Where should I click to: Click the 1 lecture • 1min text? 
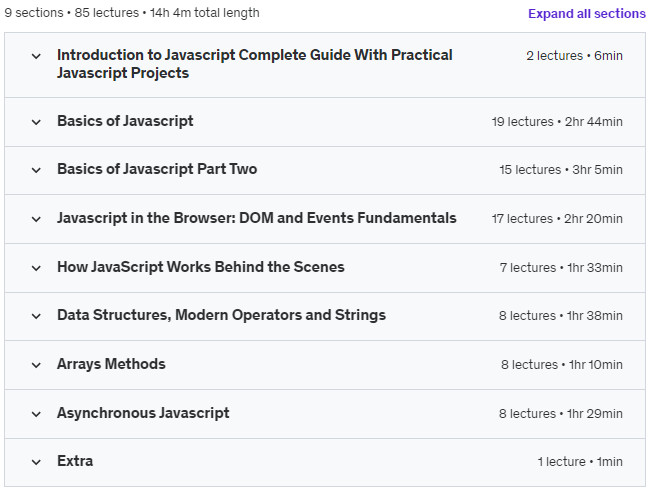tap(580, 462)
